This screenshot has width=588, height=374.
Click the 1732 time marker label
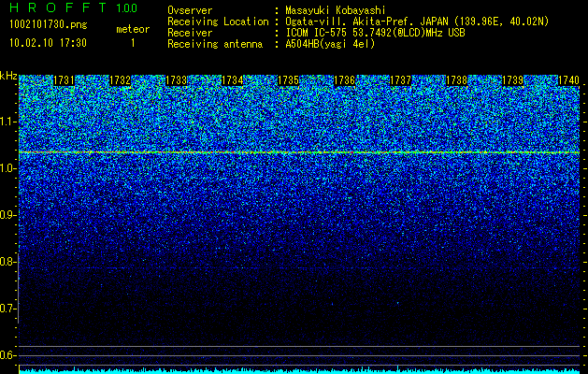pyautogui.click(x=120, y=80)
